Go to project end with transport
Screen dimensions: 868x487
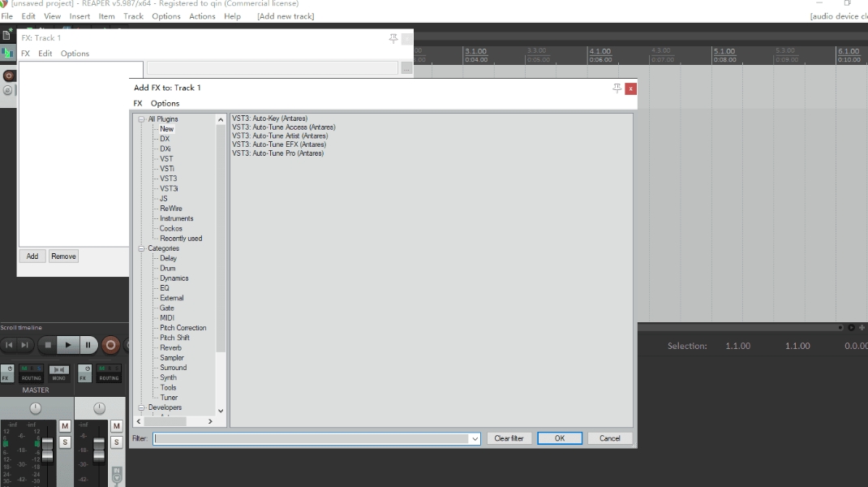click(24, 345)
